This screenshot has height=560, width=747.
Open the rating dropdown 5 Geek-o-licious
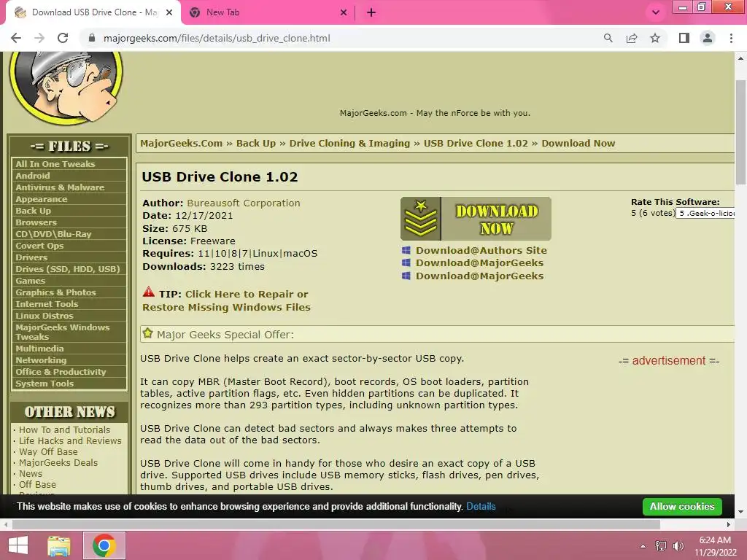click(705, 214)
